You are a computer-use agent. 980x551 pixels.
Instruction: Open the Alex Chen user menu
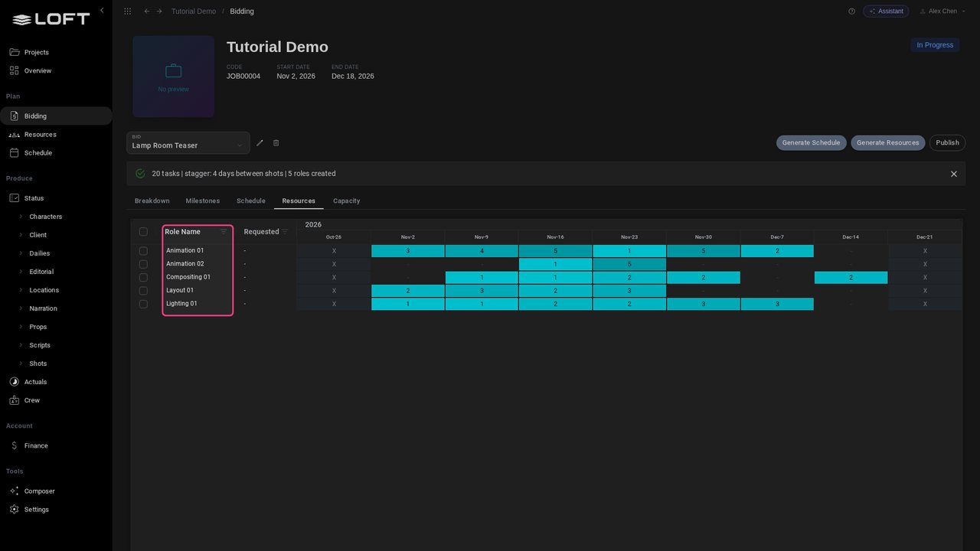(942, 11)
